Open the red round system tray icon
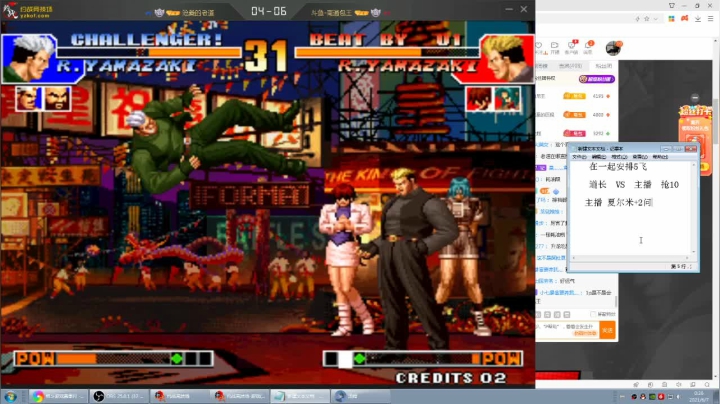720x404 pixels. 661,396
